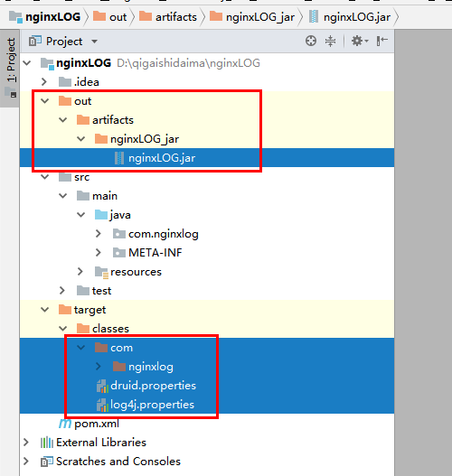Image resolution: width=452 pixels, height=476 pixels.
Task: Click the Scratches and Consoles icon
Action: [47, 462]
